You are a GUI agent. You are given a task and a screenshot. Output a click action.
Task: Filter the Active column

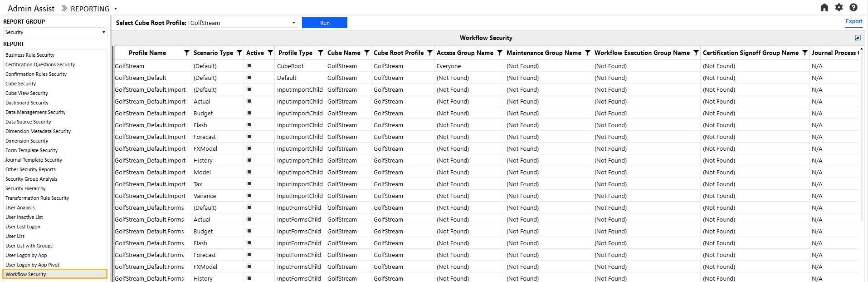[x=270, y=53]
